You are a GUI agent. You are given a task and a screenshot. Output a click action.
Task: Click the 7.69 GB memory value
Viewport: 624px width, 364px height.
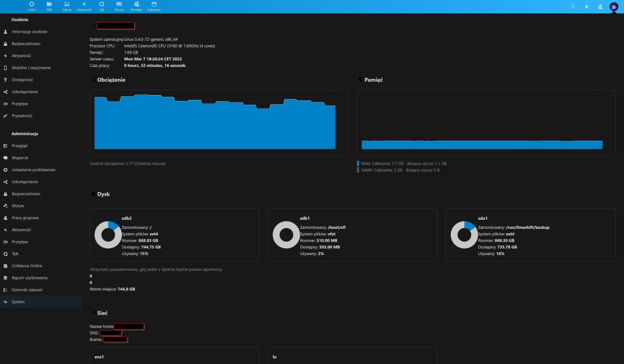point(131,52)
